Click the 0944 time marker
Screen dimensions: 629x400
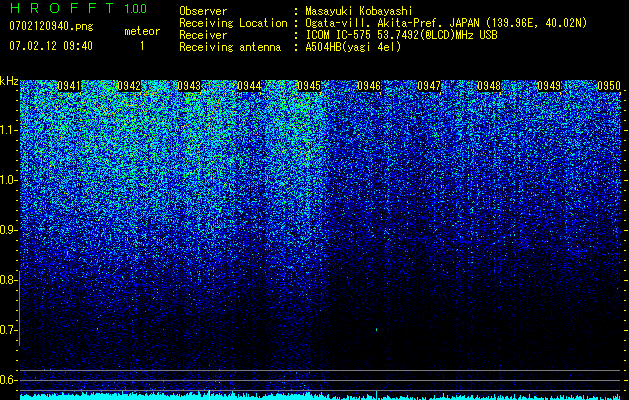point(249,86)
